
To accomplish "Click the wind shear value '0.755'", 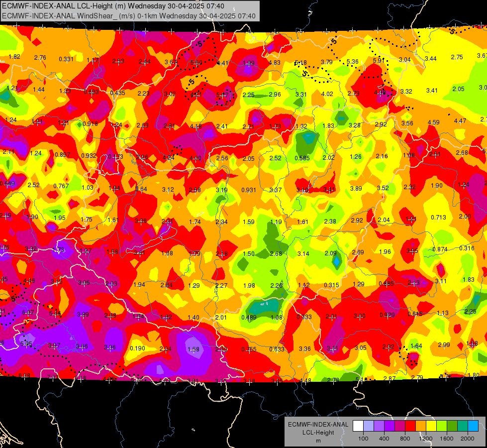I will click(x=249, y=349).
